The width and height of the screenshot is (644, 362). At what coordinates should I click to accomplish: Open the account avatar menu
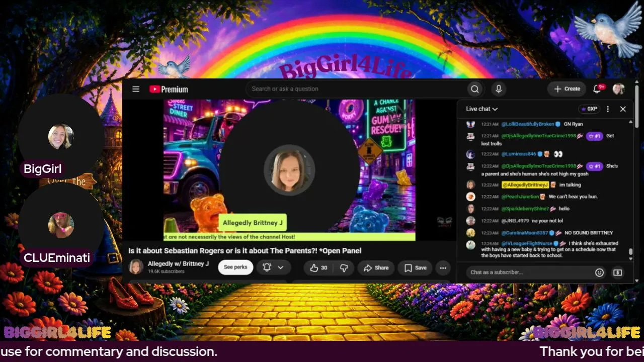(619, 89)
